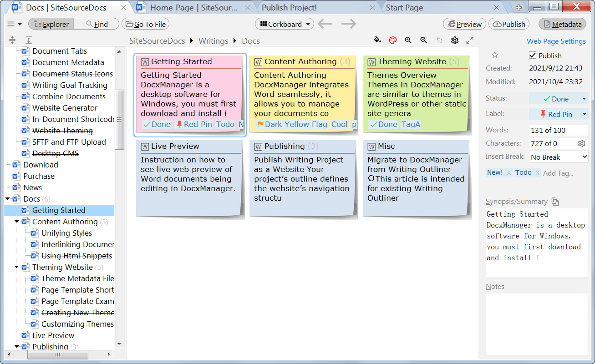Open the Status Done dropdown

[559, 99]
